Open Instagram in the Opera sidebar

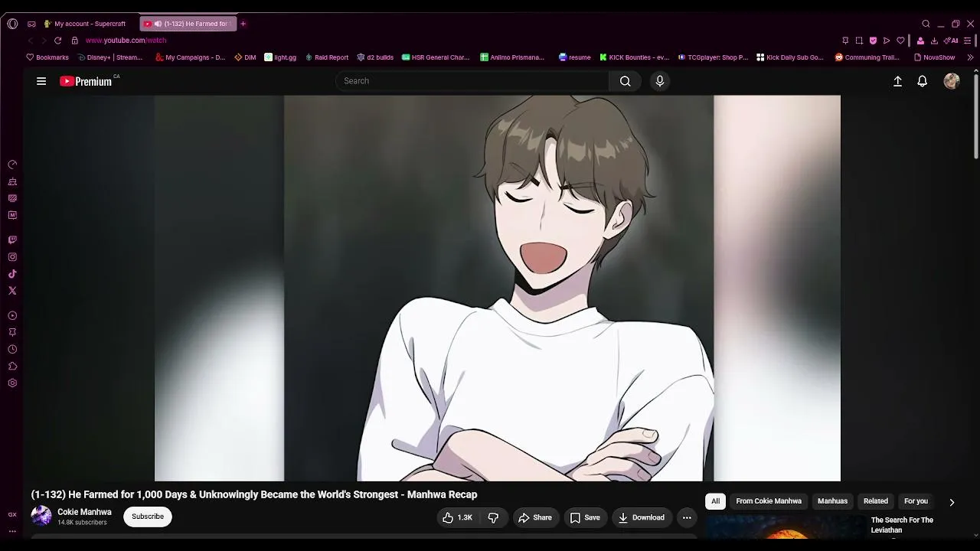coord(12,257)
